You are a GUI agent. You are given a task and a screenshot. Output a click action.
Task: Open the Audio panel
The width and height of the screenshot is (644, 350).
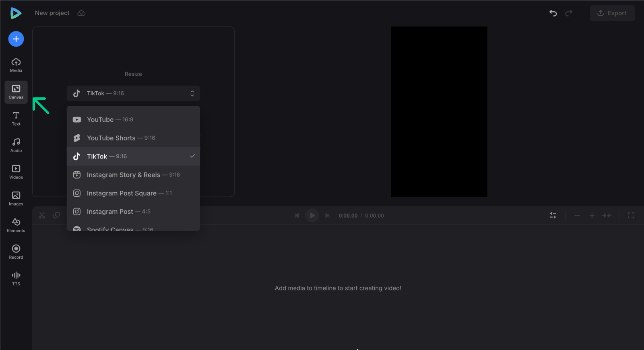[16, 145]
